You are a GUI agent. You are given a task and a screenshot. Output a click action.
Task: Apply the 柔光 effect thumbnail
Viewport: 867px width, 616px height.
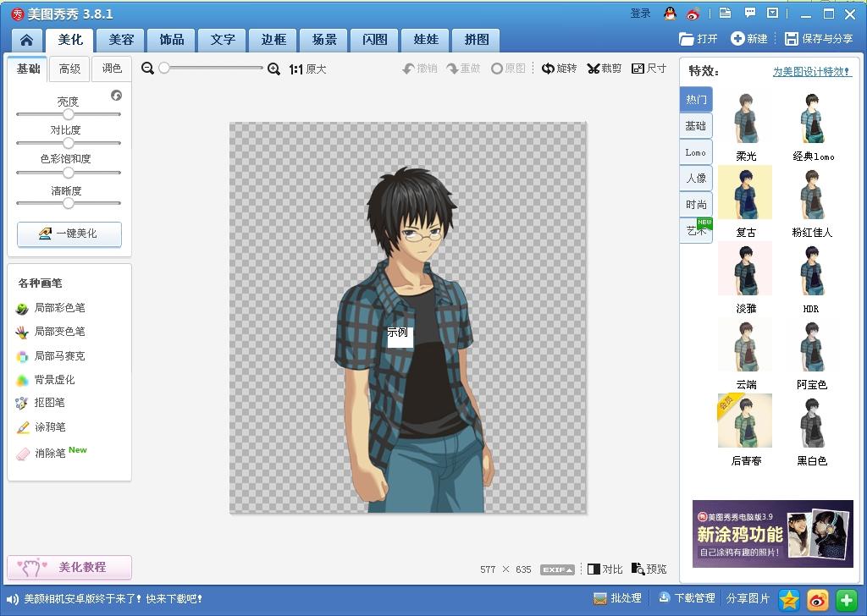[746, 118]
